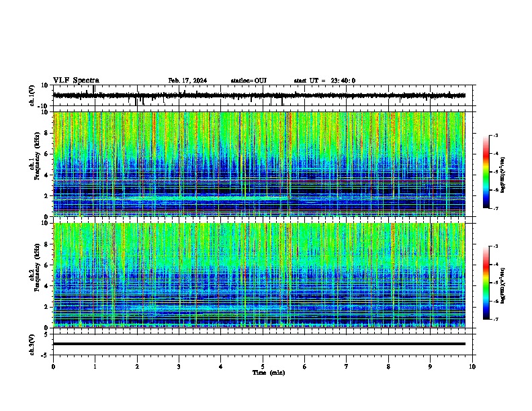Screen dimensions: 532x411
Task: Click the "0" tick on the time axis
Action: click(53, 367)
